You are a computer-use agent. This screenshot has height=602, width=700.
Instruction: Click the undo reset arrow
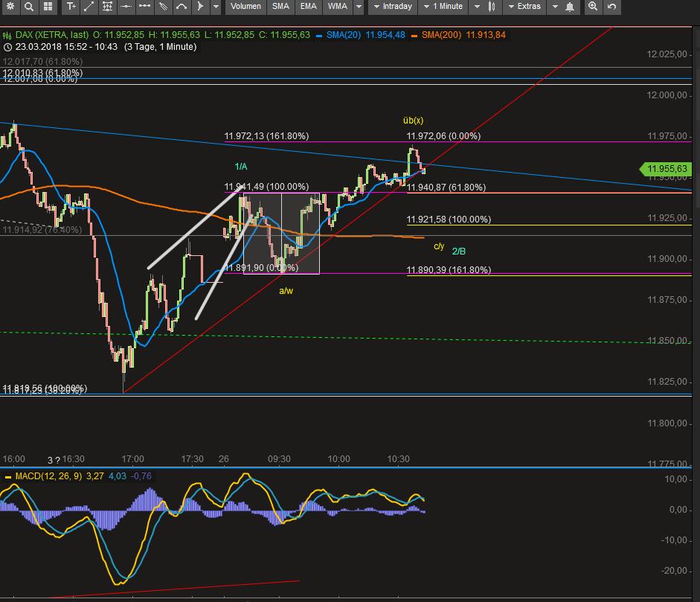coord(612,6)
